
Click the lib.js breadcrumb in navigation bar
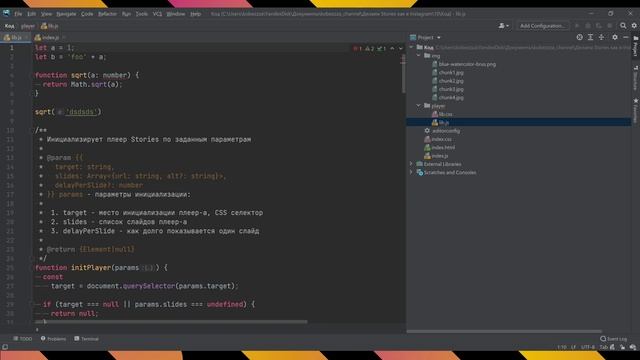coord(50,26)
